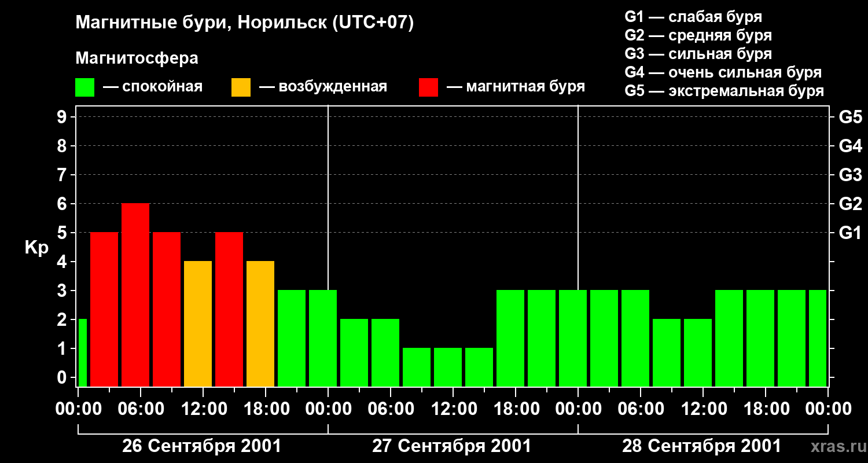868x463 pixels.
Task: Select the green bar at 06:00 on 27 September
Action: pyautogui.click(x=385, y=353)
